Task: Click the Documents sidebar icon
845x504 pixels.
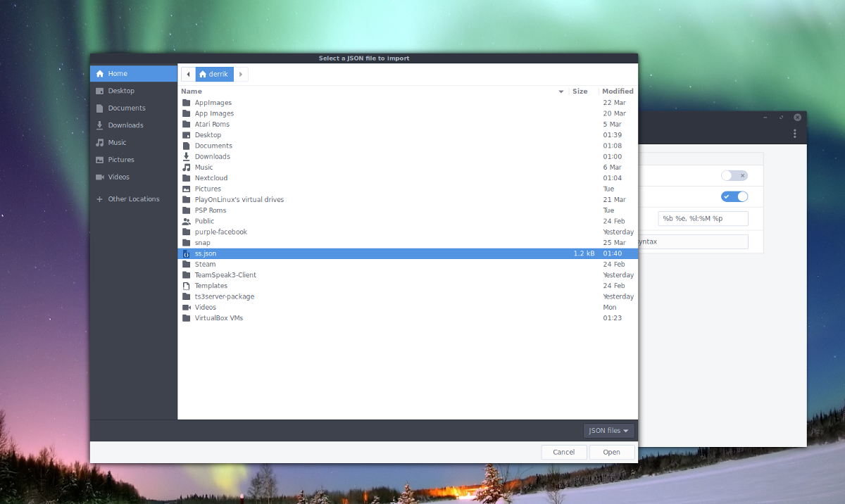Action: click(x=99, y=108)
